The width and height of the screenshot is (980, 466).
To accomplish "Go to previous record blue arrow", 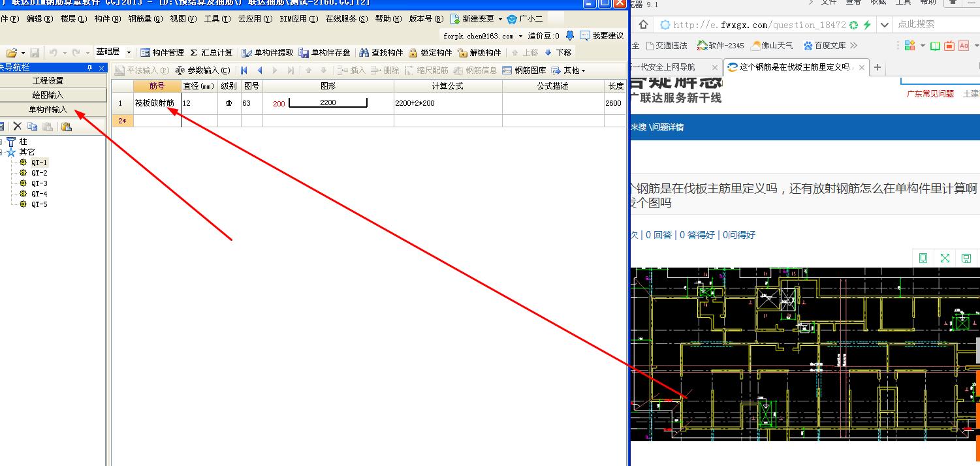I will (260, 70).
